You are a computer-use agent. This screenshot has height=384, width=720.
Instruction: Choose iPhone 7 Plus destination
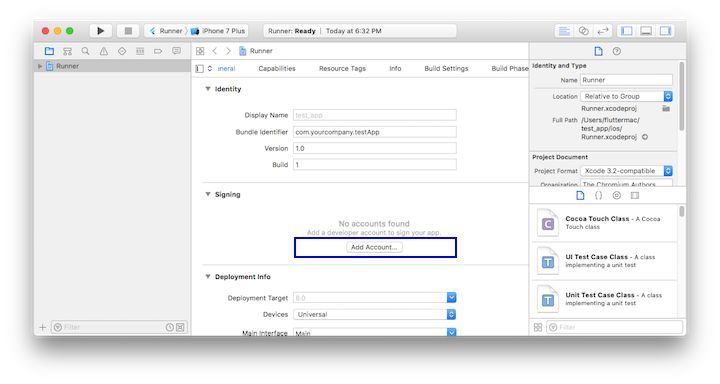[x=219, y=31]
